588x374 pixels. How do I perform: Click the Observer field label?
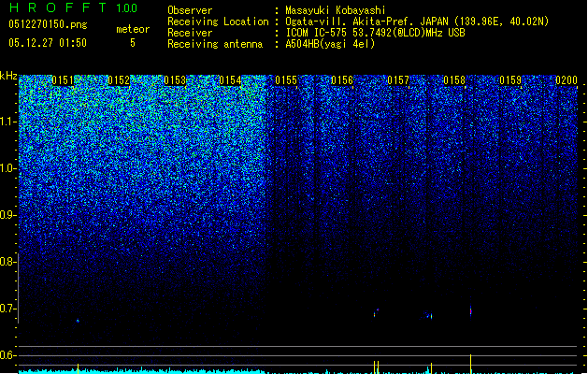[190, 10]
